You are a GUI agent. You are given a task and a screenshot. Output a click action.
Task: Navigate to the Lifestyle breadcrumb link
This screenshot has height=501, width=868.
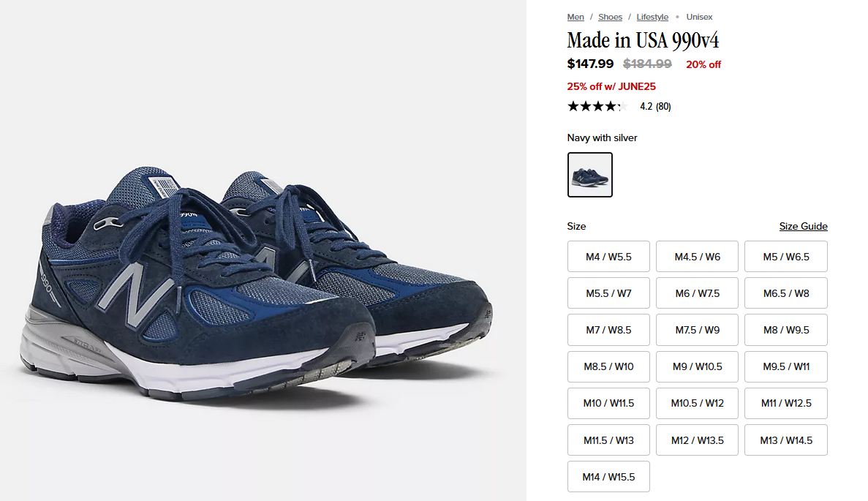[652, 17]
